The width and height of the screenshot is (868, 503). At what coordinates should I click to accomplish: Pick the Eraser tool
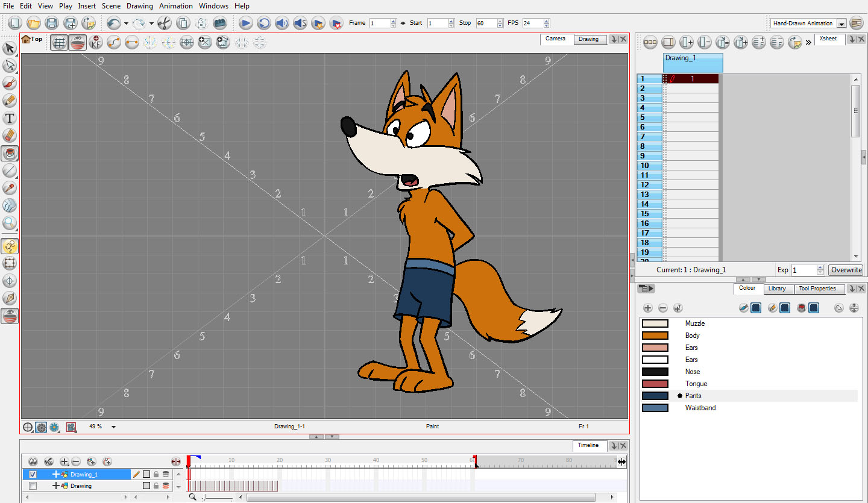pos(10,136)
